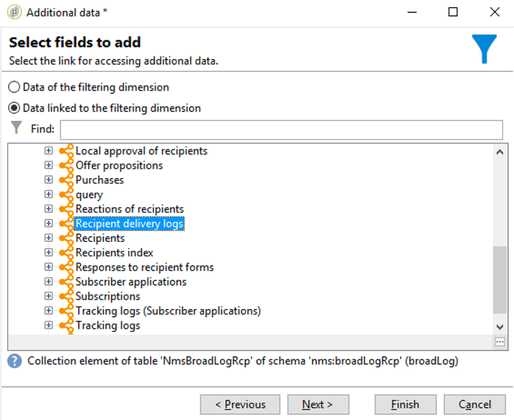Click the vertical scrollbar thumb in the list
Viewport: 514px width, 420px height.
tap(500, 280)
